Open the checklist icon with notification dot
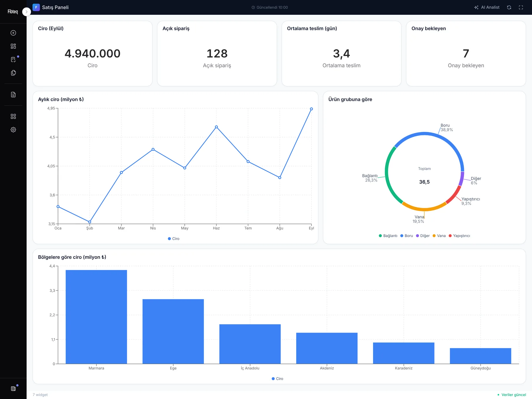Viewport: 532px width, 399px height. pos(13,59)
